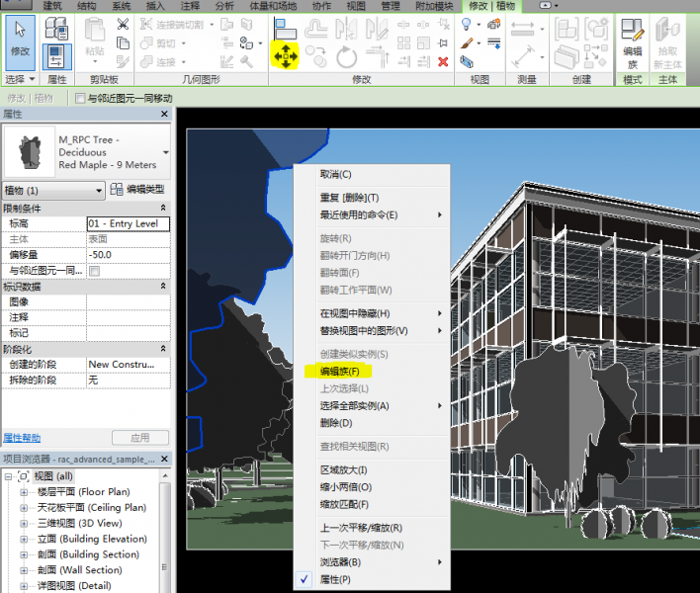Open the 植物 (1) filter combo box
Screen dimensions: 700x593
click(53, 191)
